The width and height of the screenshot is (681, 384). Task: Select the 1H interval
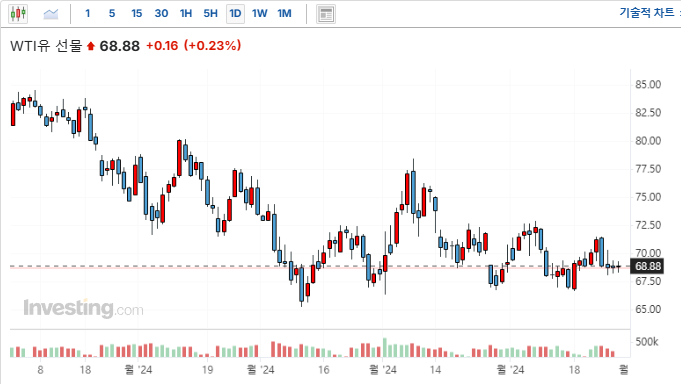coord(186,13)
